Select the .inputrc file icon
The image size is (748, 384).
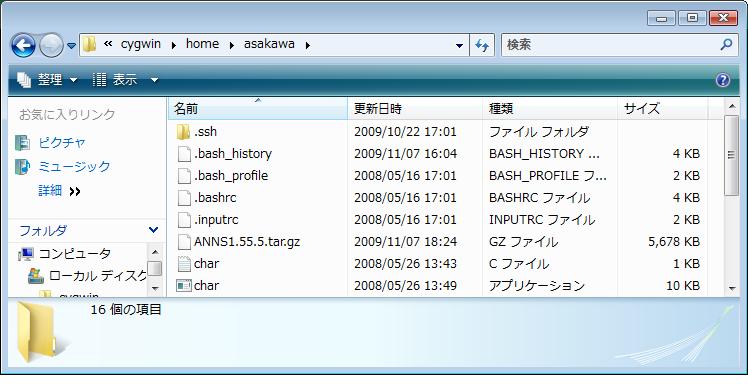click(x=184, y=219)
